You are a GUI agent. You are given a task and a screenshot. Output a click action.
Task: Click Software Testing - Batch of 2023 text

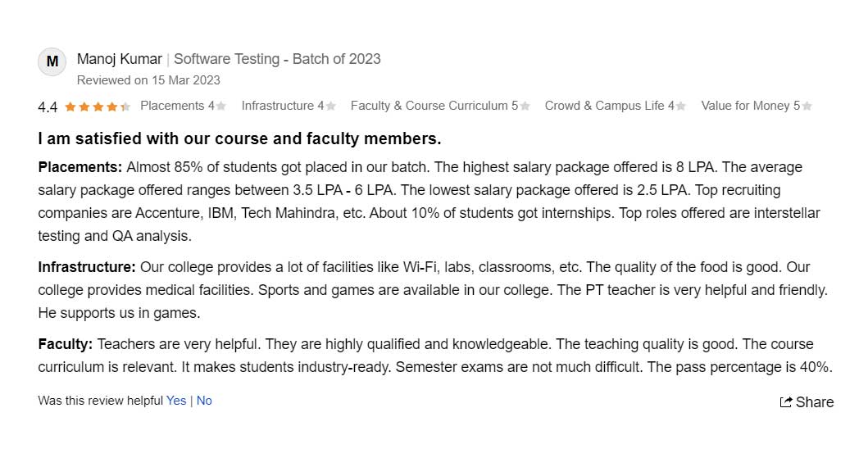[x=277, y=59]
